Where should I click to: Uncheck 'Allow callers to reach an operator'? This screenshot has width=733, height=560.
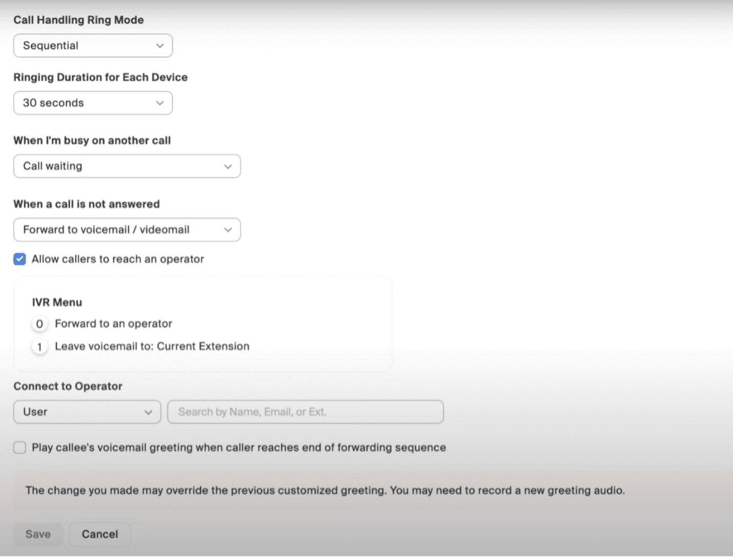[20, 259]
